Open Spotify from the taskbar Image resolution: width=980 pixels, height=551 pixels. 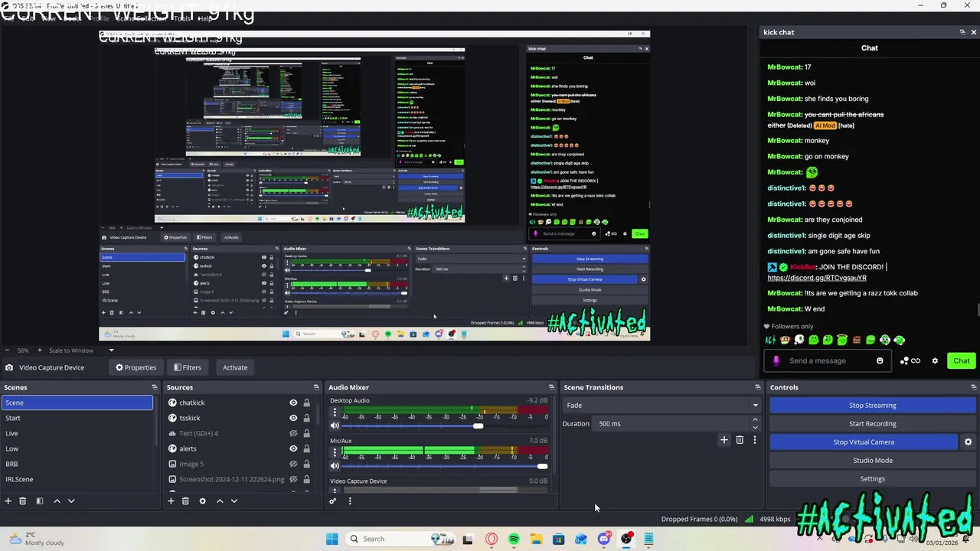[514, 539]
